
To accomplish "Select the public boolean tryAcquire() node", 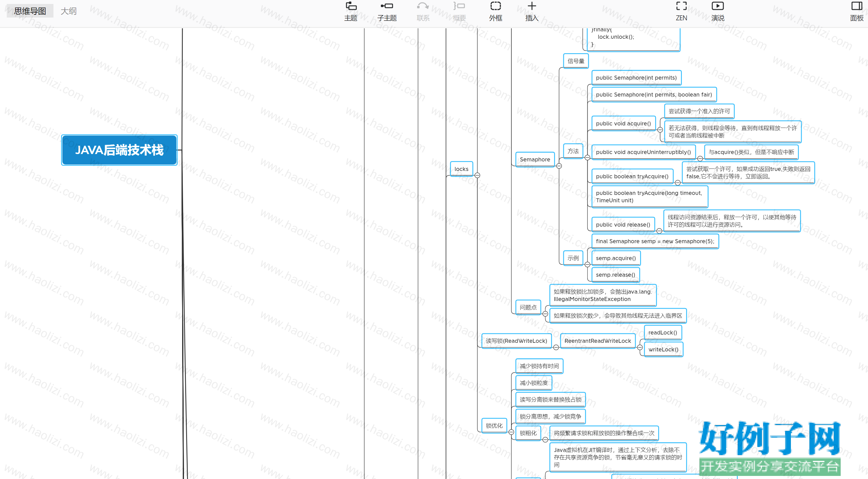I will [632, 176].
